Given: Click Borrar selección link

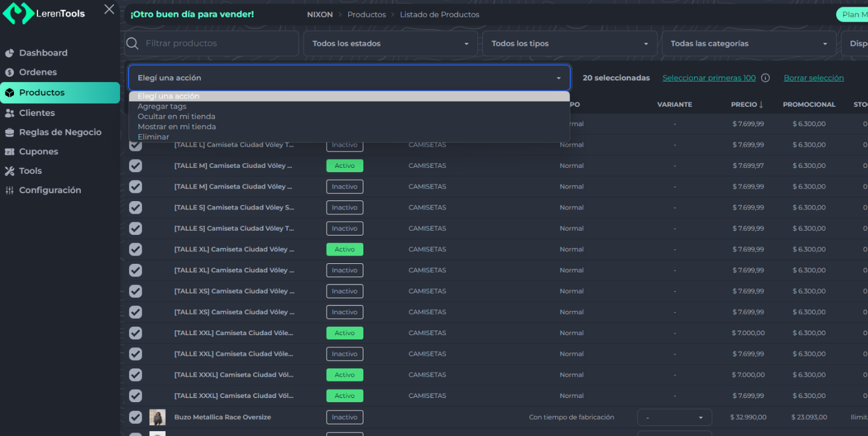Looking at the screenshot, I should click(813, 78).
